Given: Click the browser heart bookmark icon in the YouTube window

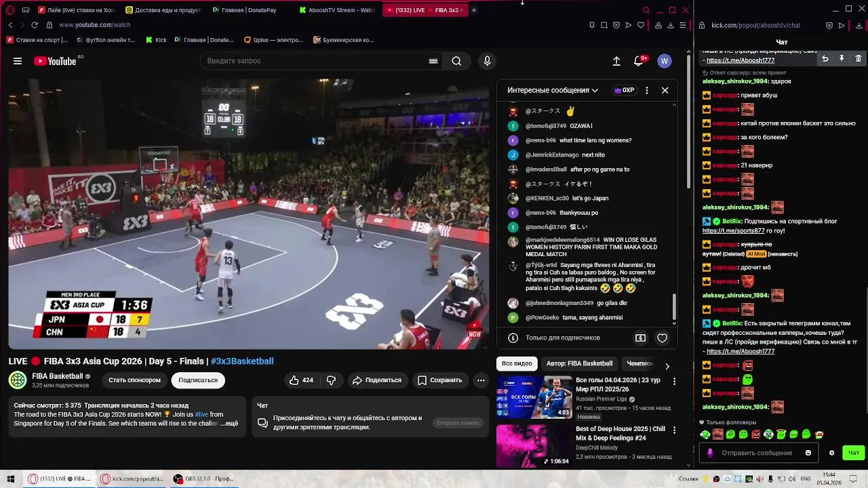Looking at the screenshot, I should 641,25.
